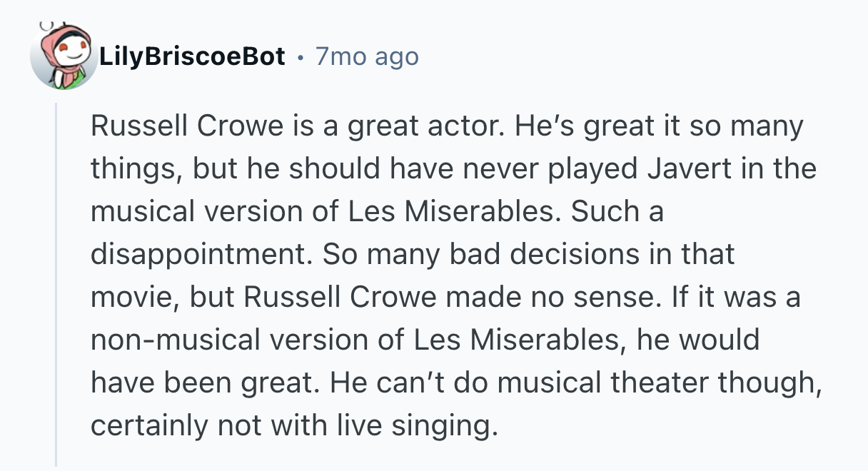The height and width of the screenshot is (471, 868).
Task: Click the phrase "made no sense"
Action: pyautogui.click(x=554, y=298)
